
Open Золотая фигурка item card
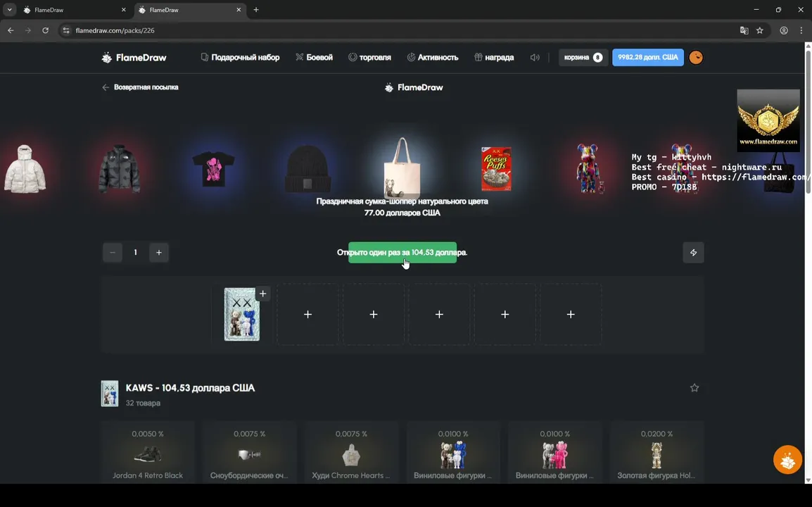pyautogui.click(x=656, y=452)
